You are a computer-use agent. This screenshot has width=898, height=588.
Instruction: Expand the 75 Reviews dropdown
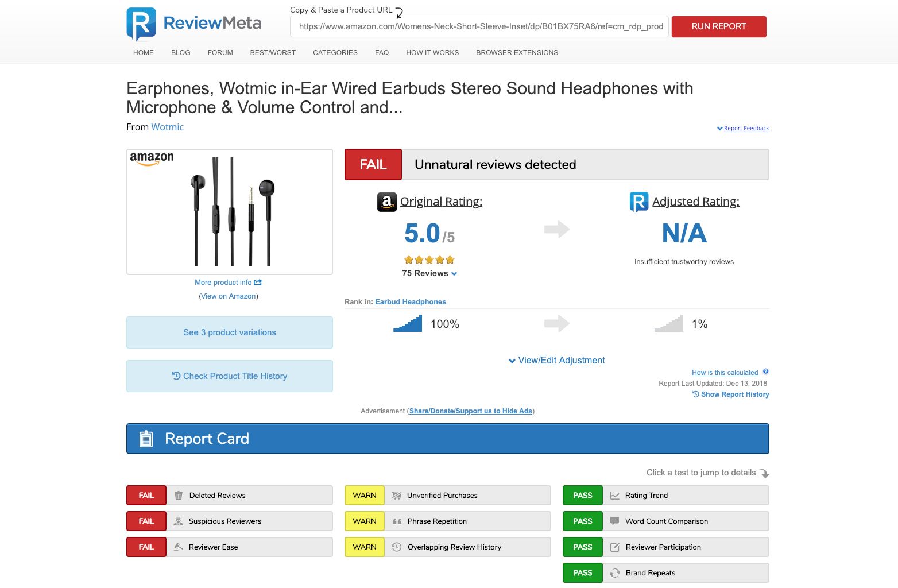429,273
